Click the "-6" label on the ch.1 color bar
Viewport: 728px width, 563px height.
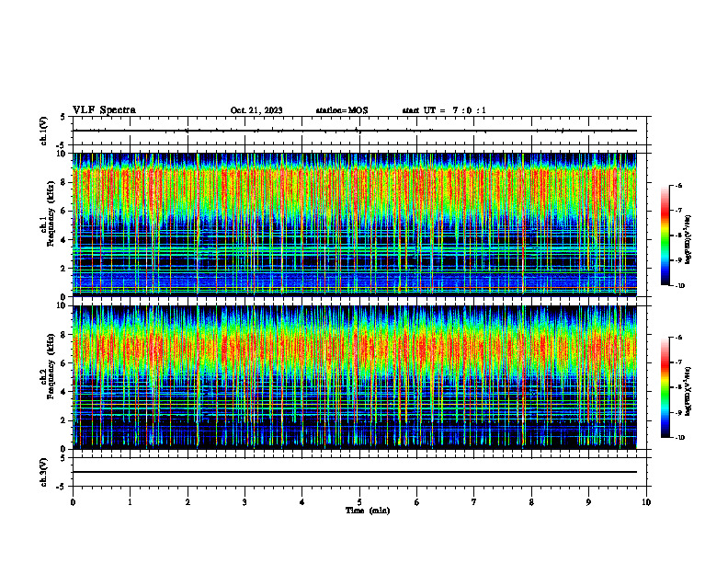(679, 185)
